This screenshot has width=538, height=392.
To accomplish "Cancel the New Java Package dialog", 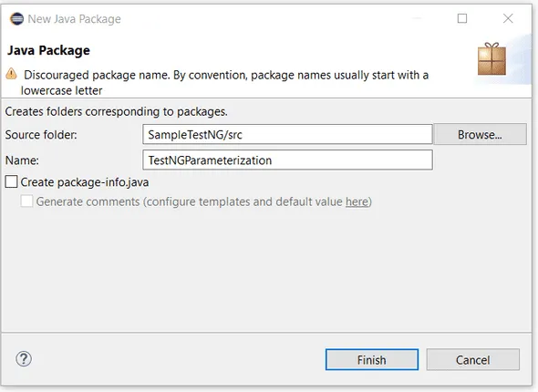I will pyautogui.click(x=473, y=360).
